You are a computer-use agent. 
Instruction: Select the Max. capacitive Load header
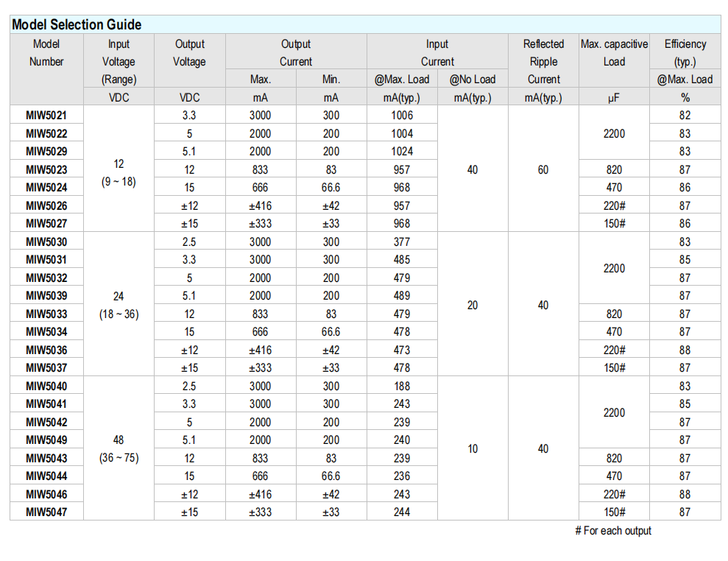[x=614, y=53]
